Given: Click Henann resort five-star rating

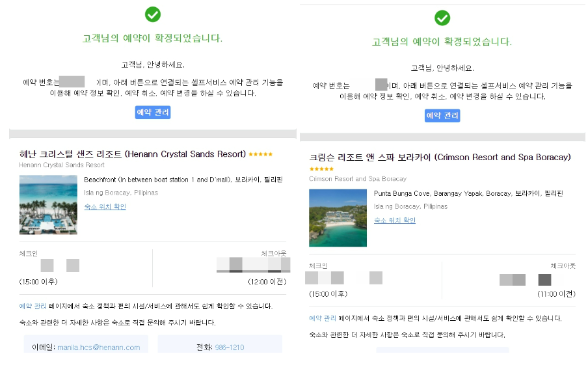Looking at the screenshot, I should pyautogui.click(x=260, y=154).
